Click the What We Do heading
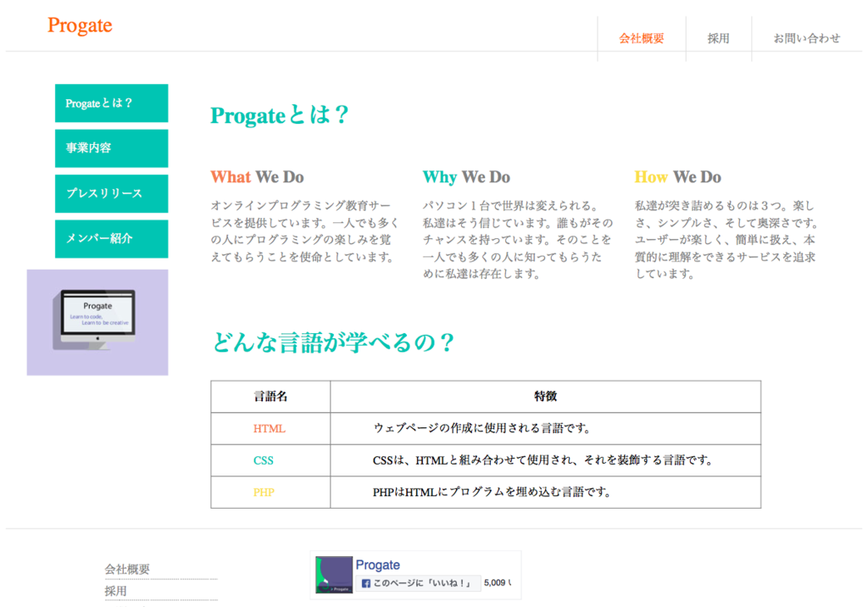This screenshot has height=607, width=868. tap(257, 176)
